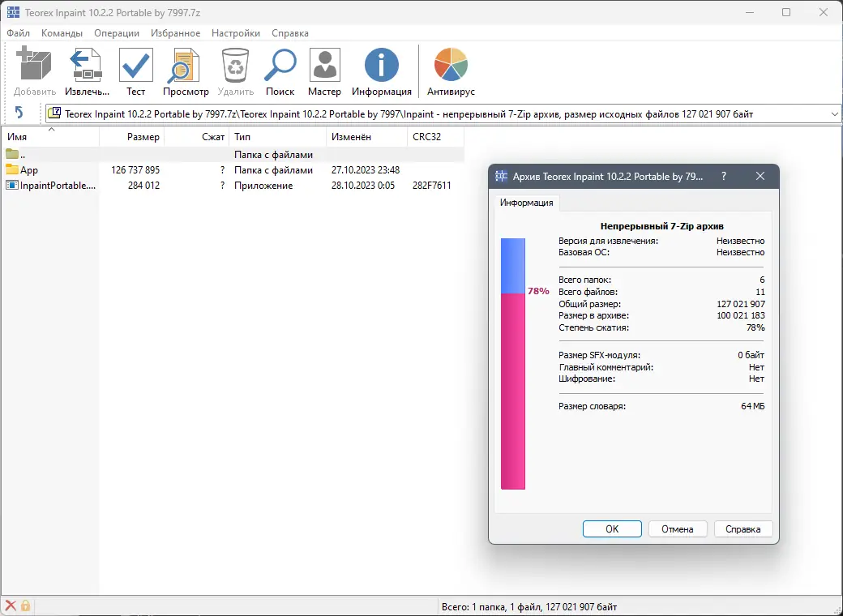This screenshot has height=616, width=843.
Task: Open the Настройки menu
Action: (x=235, y=33)
